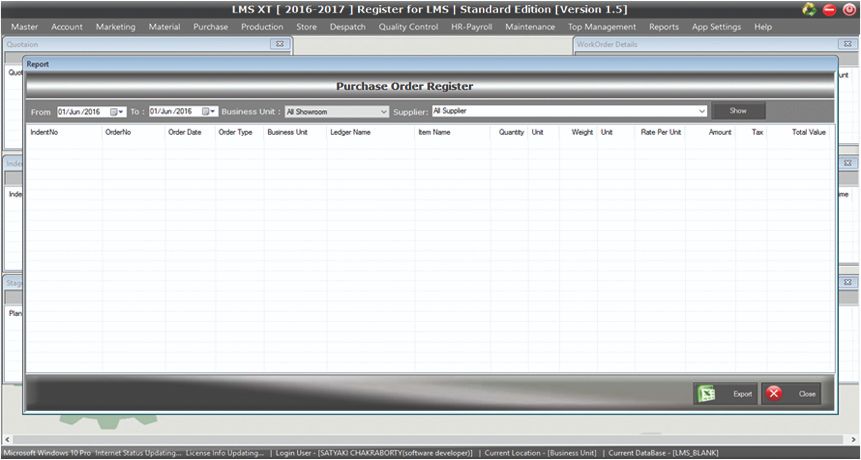The width and height of the screenshot is (861, 460).
Task: Sort by Business Unit column header
Action: 288,132
